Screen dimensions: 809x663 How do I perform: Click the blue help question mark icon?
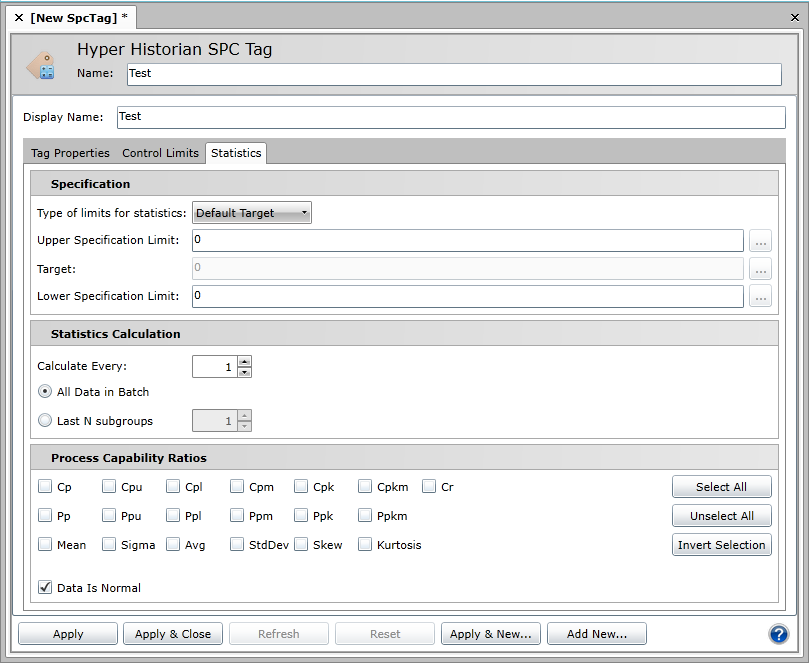[778, 634]
